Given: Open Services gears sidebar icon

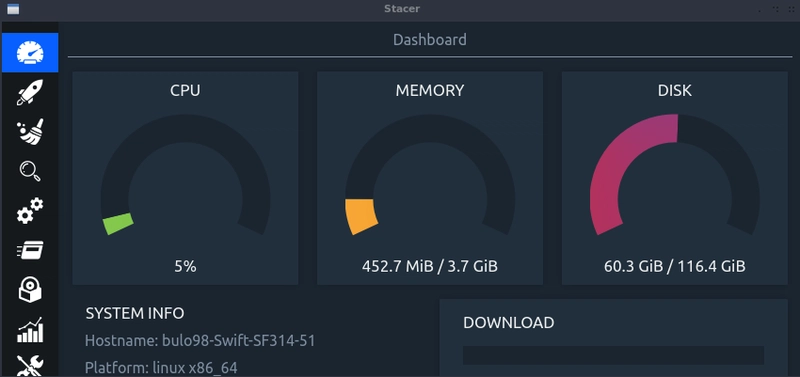Looking at the screenshot, I should 30,211.
